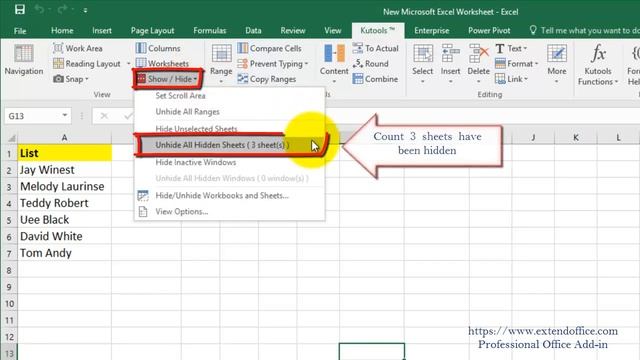Switch to the Insert ribbon tab

click(102, 31)
